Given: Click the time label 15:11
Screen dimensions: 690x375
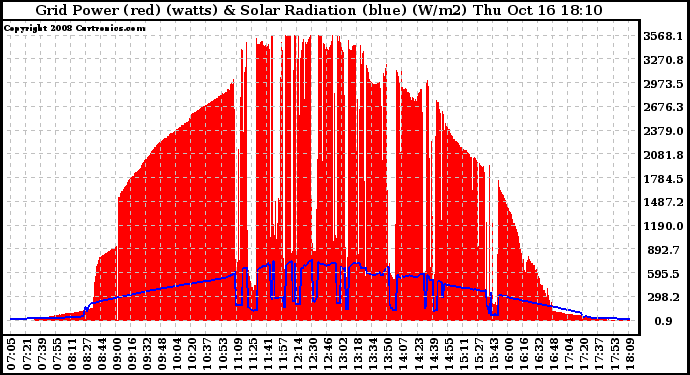Looking at the screenshot, I should point(463,354).
